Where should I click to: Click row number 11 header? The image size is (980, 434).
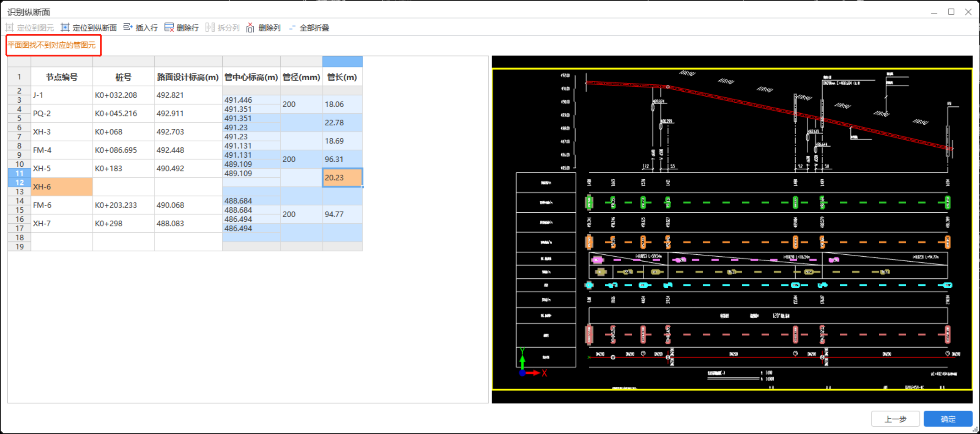(x=19, y=173)
